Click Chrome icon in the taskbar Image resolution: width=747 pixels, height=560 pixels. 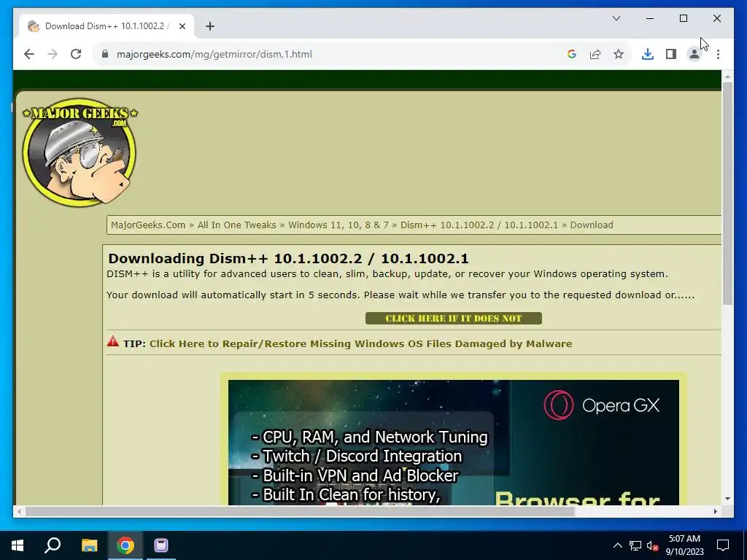(x=125, y=545)
